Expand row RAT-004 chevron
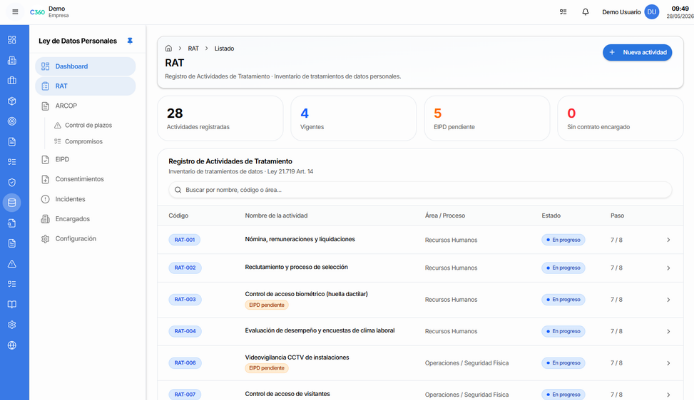The height and width of the screenshot is (400, 700). (668, 331)
